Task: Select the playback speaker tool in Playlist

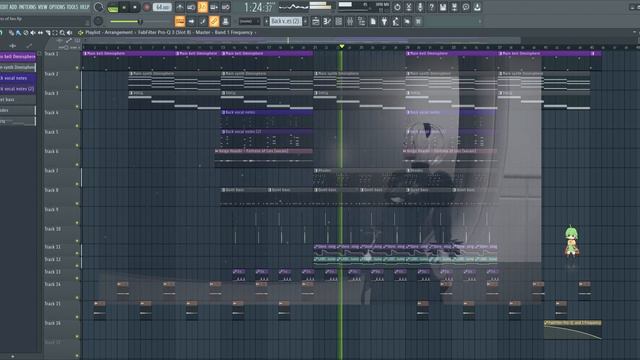Action: click(69, 33)
